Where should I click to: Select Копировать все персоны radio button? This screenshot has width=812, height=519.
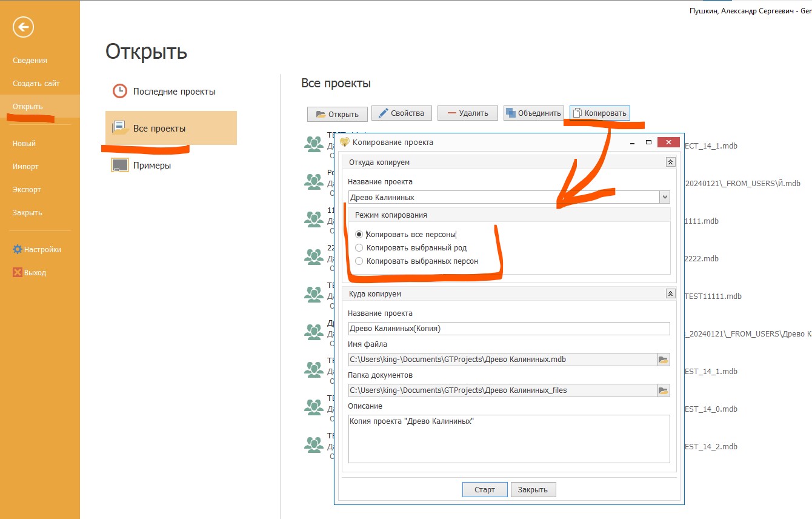pyautogui.click(x=359, y=234)
